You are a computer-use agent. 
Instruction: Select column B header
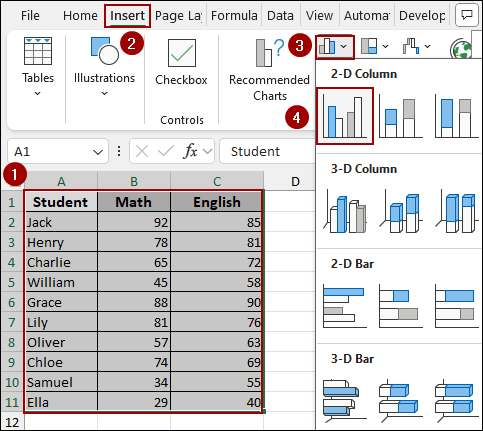(134, 181)
